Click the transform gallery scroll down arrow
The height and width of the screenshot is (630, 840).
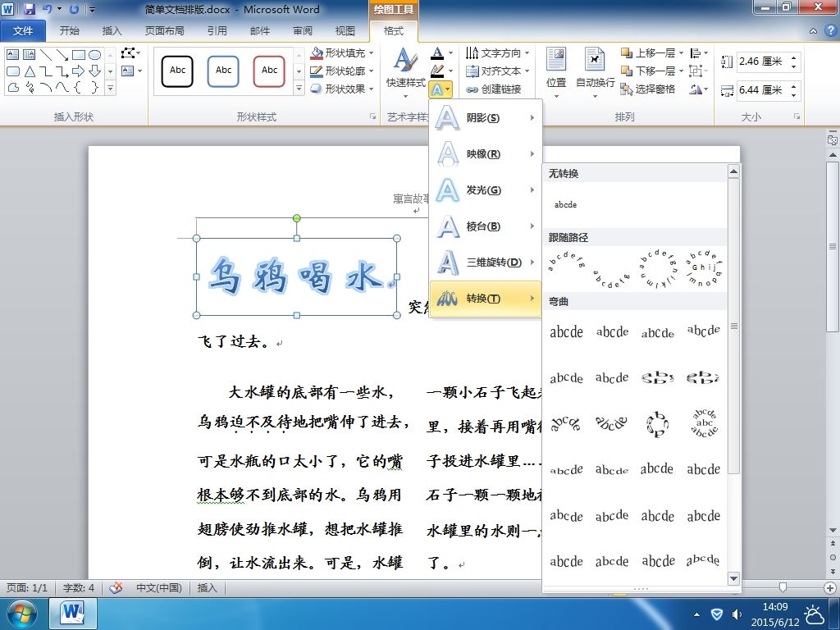pos(734,578)
